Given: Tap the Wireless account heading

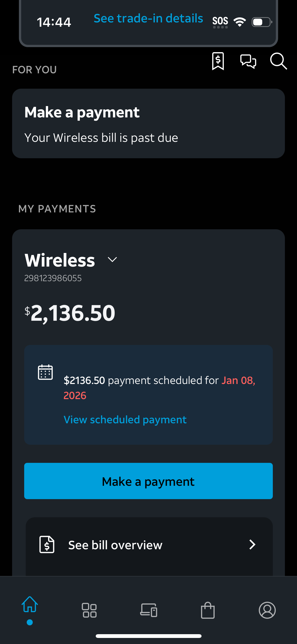Looking at the screenshot, I should tap(60, 260).
